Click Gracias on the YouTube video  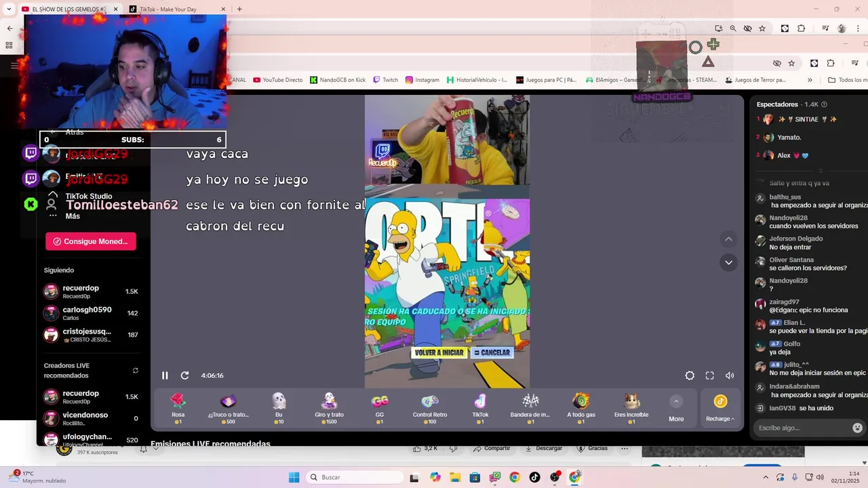pyautogui.click(x=593, y=448)
